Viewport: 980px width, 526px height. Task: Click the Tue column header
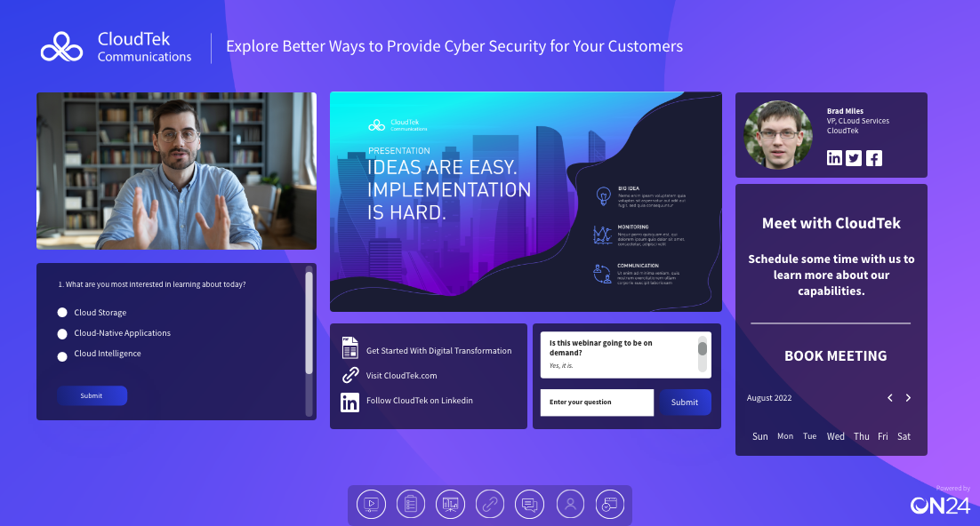809,436
